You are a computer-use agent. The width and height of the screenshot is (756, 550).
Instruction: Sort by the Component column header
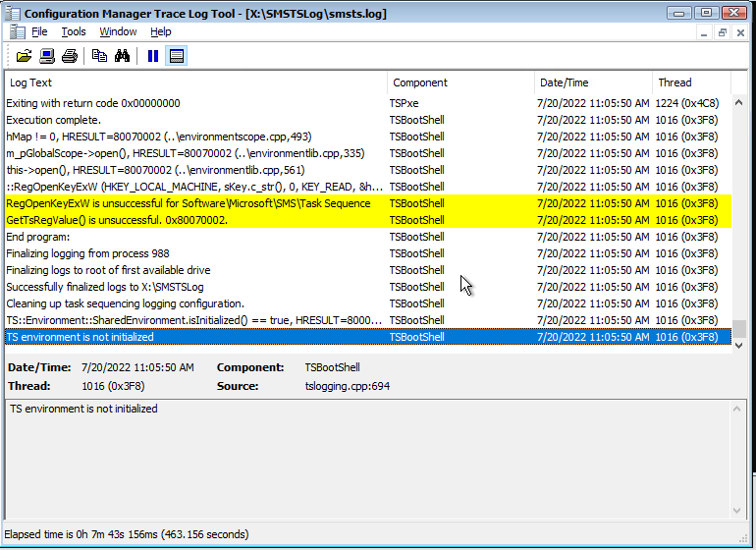pyautogui.click(x=460, y=82)
